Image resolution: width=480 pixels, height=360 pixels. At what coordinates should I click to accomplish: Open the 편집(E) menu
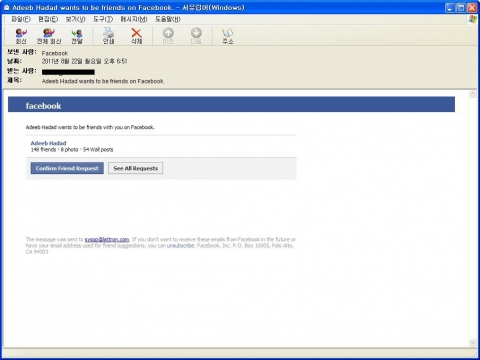coord(48,19)
